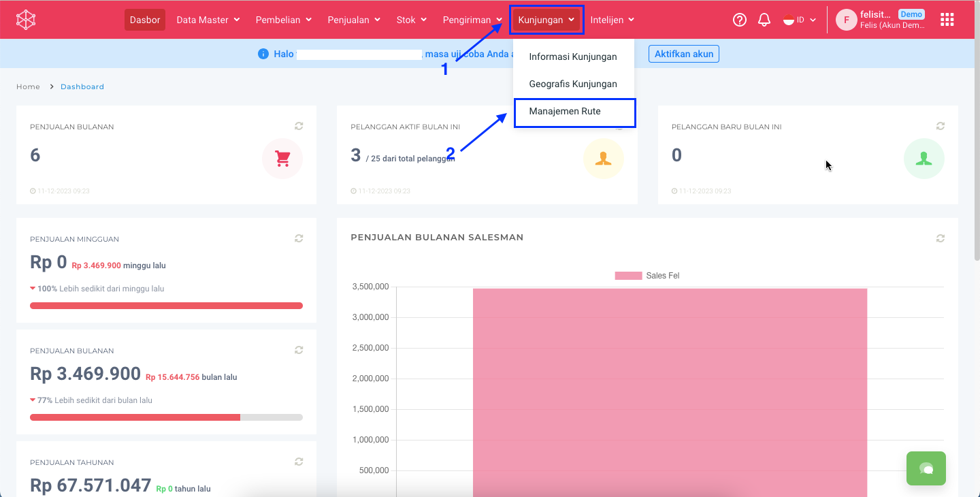Refresh the Pelanggan Baru Bulan Ini card
This screenshot has width=980, height=497.
tap(941, 126)
